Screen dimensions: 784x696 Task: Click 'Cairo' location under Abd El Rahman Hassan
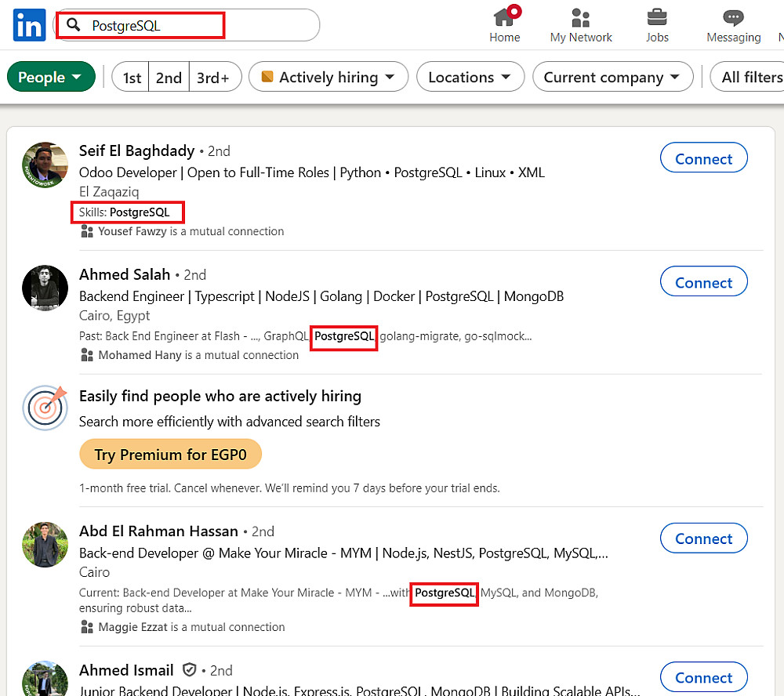pos(94,572)
